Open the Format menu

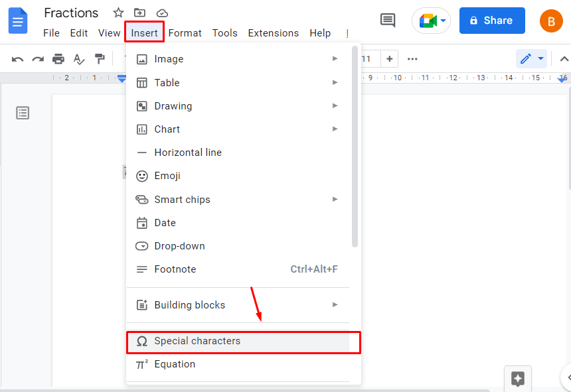click(x=185, y=33)
